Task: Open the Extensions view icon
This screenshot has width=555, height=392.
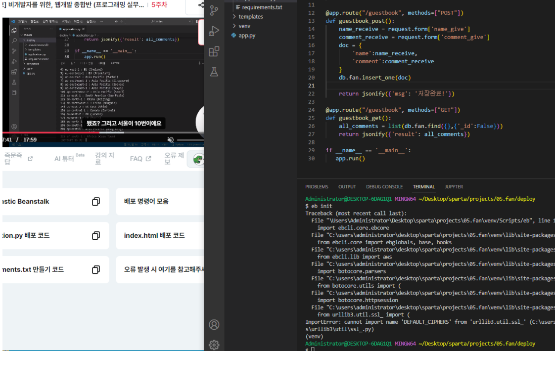Action: pos(214,51)
